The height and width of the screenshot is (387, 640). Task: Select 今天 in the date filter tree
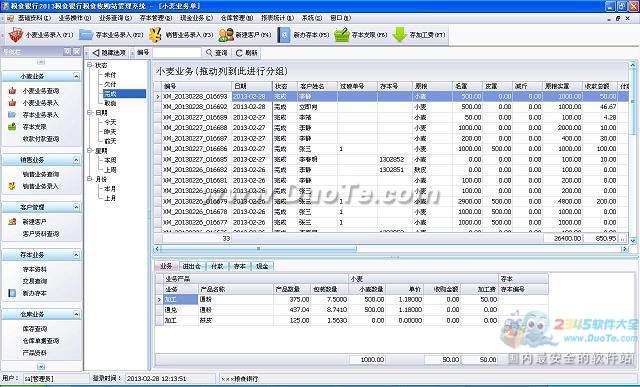click(x=110, y=122)
